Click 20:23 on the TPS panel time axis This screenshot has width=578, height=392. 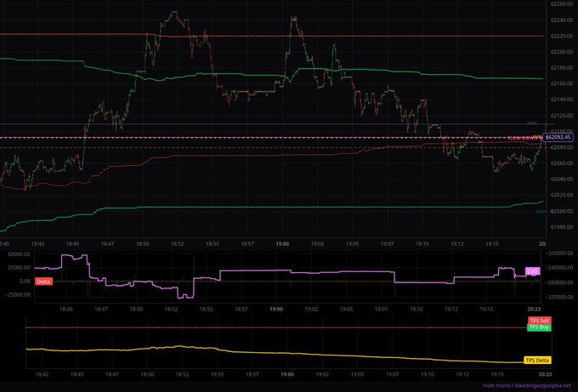click(545, 374)
